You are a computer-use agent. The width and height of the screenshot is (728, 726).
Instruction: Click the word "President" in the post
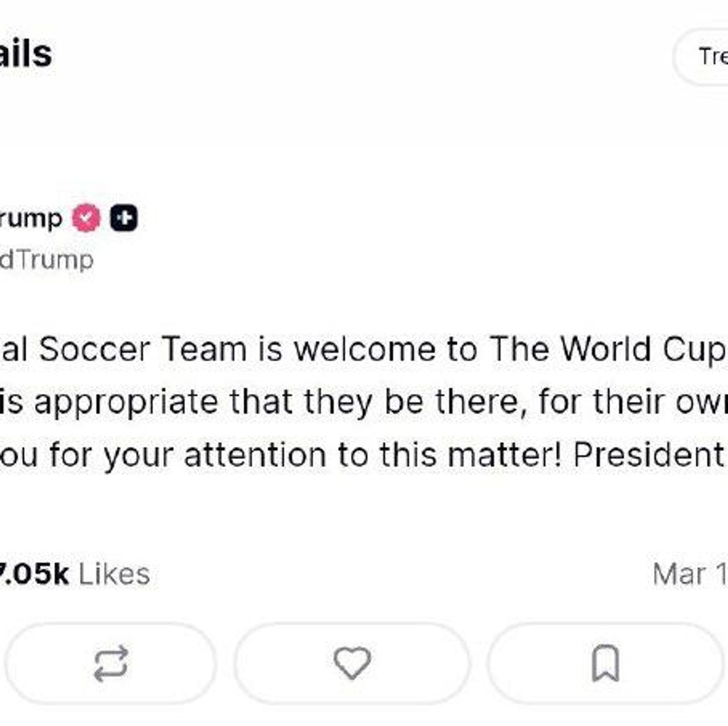649,455
